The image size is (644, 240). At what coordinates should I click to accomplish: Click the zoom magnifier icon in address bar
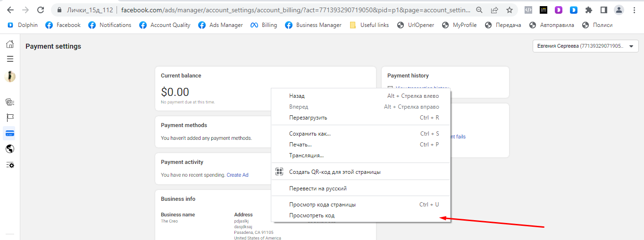tap(479, 10)
